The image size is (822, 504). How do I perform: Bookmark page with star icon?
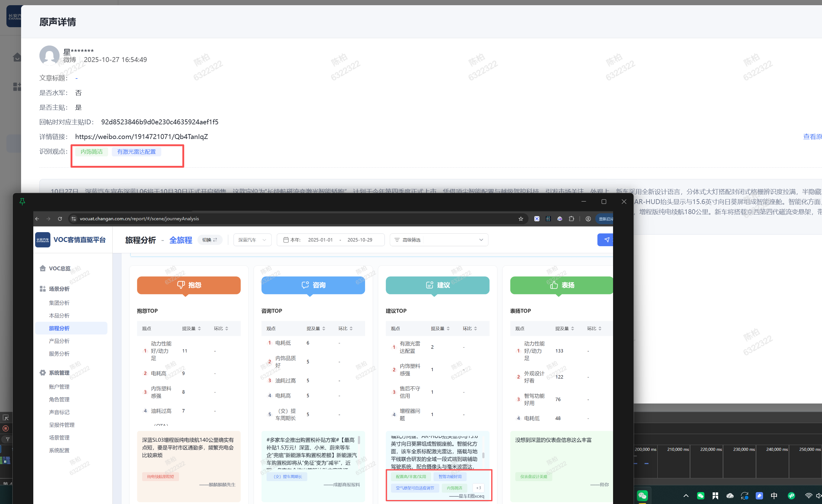521,219
